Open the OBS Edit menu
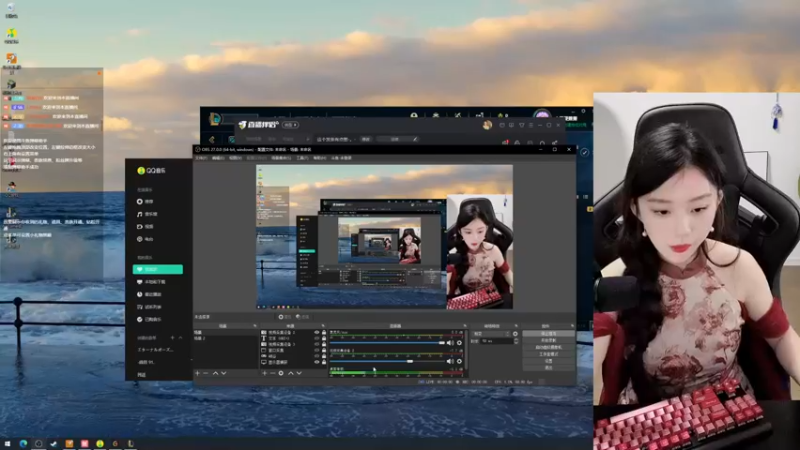The height and width of the screenshot is (450, 800). pyautogui.click(x=218, y=158)
